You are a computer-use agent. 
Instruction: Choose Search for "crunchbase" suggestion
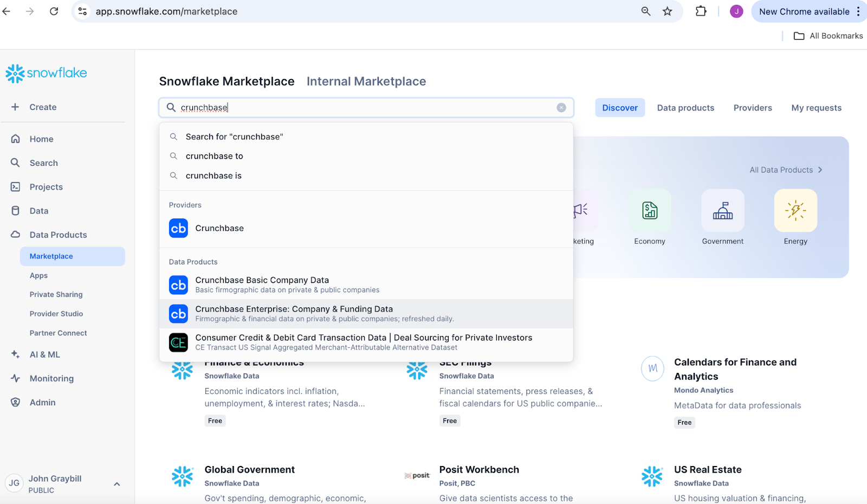366,137
